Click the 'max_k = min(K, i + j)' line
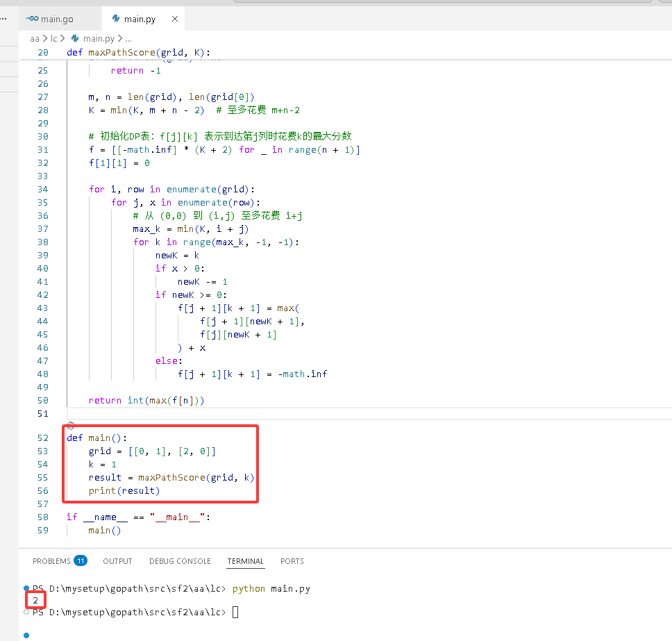 (x=191, y=229)
